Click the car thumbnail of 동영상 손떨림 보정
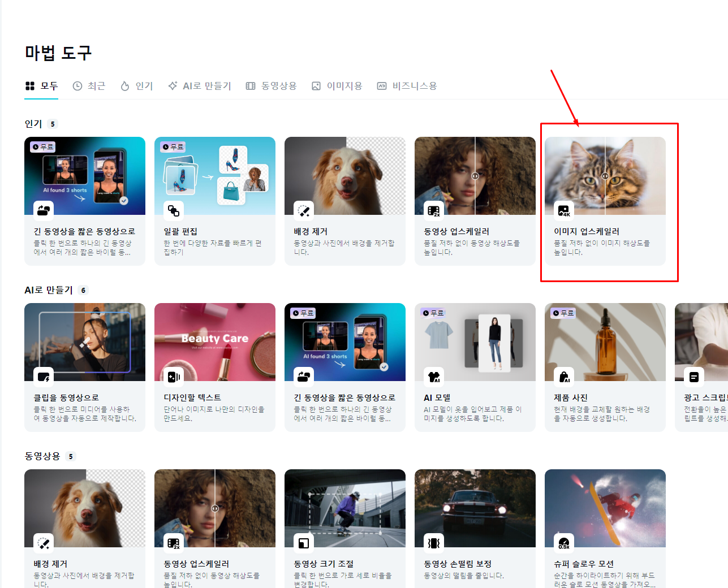The height and width of the screenshot is (588, 728). (475, 508)
